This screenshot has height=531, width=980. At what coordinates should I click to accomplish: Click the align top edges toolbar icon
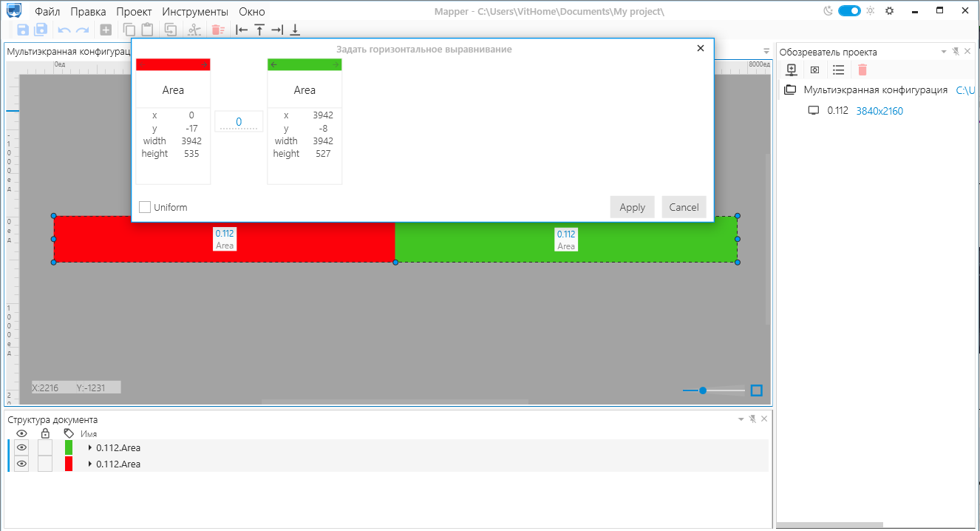pyautogui.click(x=259, y=30)
